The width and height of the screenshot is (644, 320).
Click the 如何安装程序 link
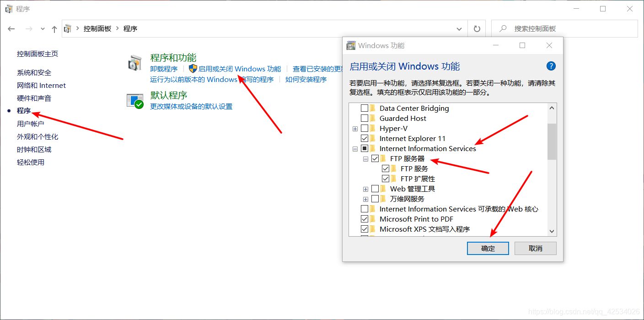pyautogui.click(x=306, y=79)
